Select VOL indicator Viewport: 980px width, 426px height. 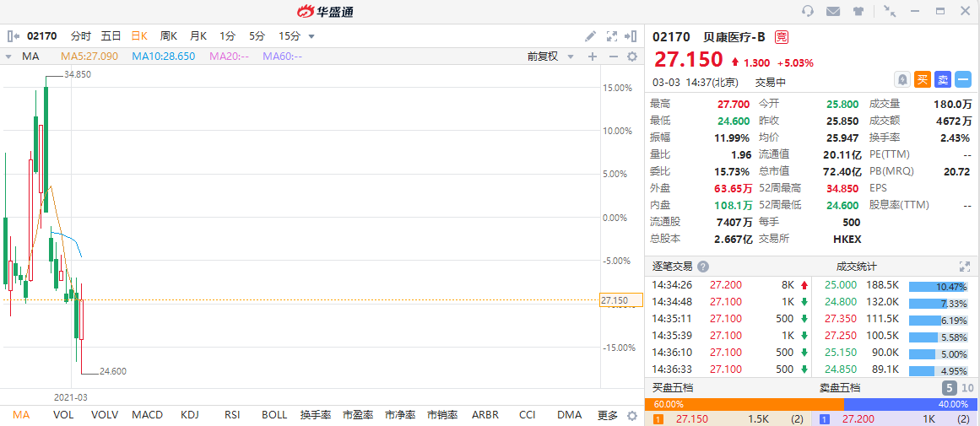tap(63, 415)
